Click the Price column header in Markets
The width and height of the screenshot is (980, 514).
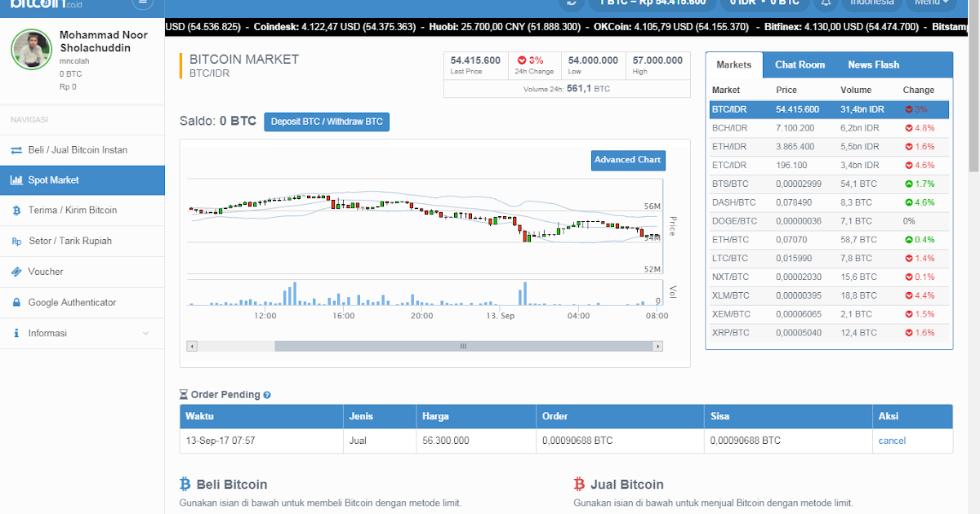(x=786, y=91)
